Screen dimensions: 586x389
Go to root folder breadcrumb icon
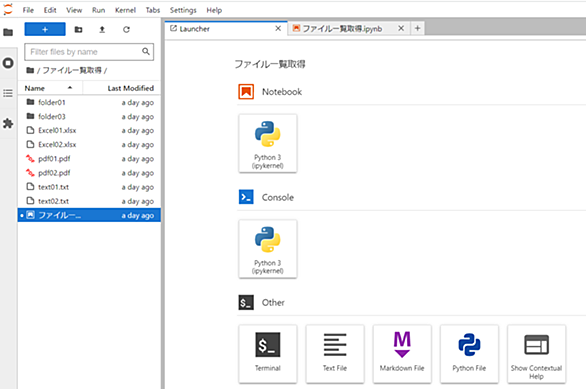30,70
